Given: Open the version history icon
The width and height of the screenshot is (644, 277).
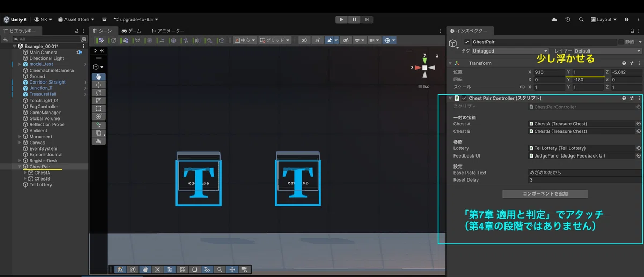Looking at the screenshot, I should pos(568,19).
